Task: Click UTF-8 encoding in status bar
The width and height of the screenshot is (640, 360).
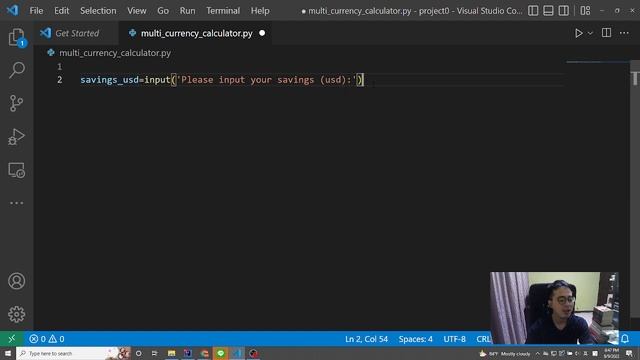Action: (x=454, y=339)
